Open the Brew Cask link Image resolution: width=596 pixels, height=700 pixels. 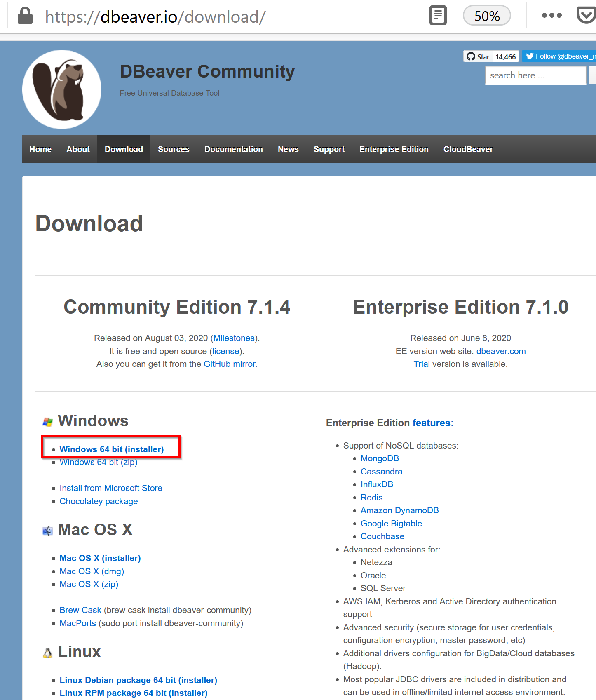[80, 610]
